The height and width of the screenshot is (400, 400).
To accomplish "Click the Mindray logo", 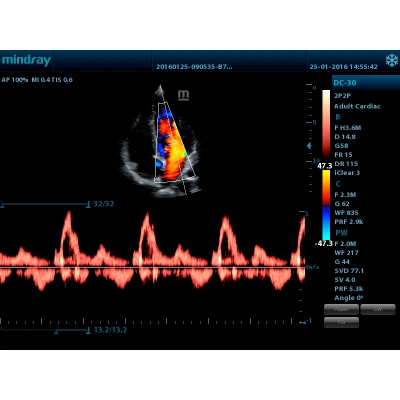I will (26, 60).
